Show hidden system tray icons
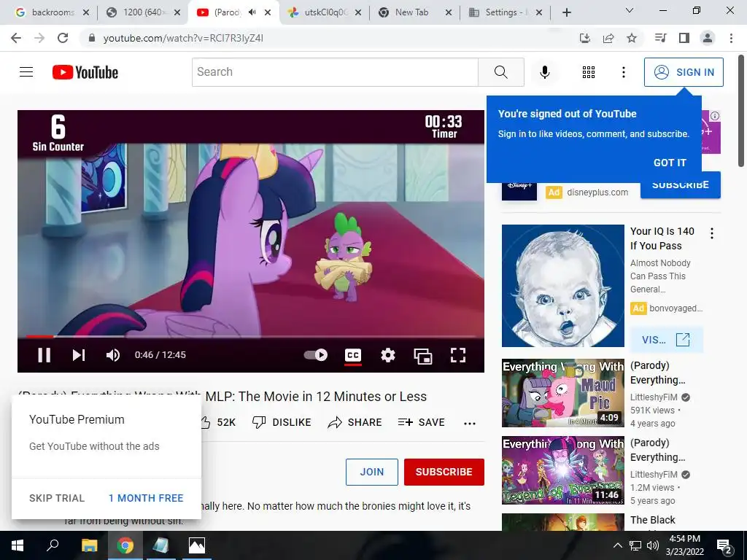 tap(617, 545)
